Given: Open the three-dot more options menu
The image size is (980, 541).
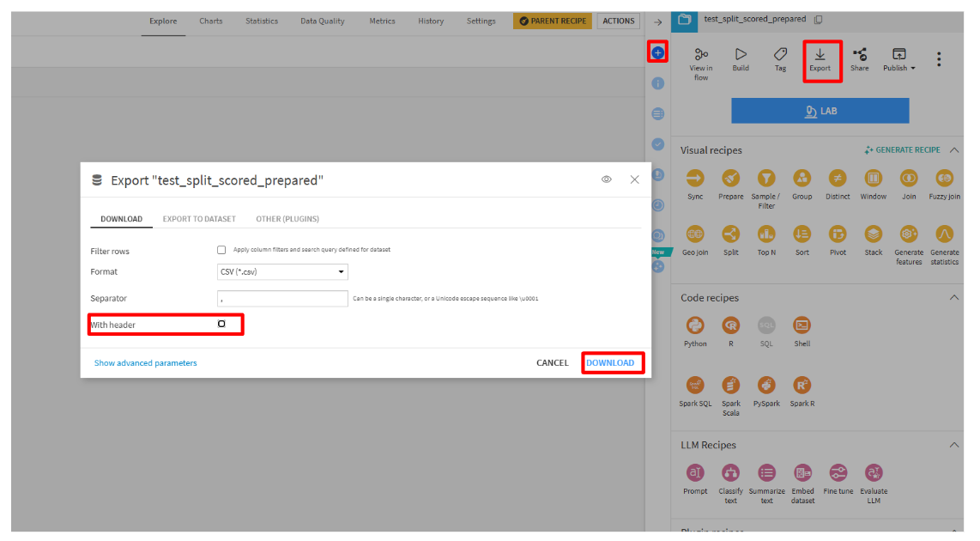Looking at the screenshot, I should tap(939, 59).
